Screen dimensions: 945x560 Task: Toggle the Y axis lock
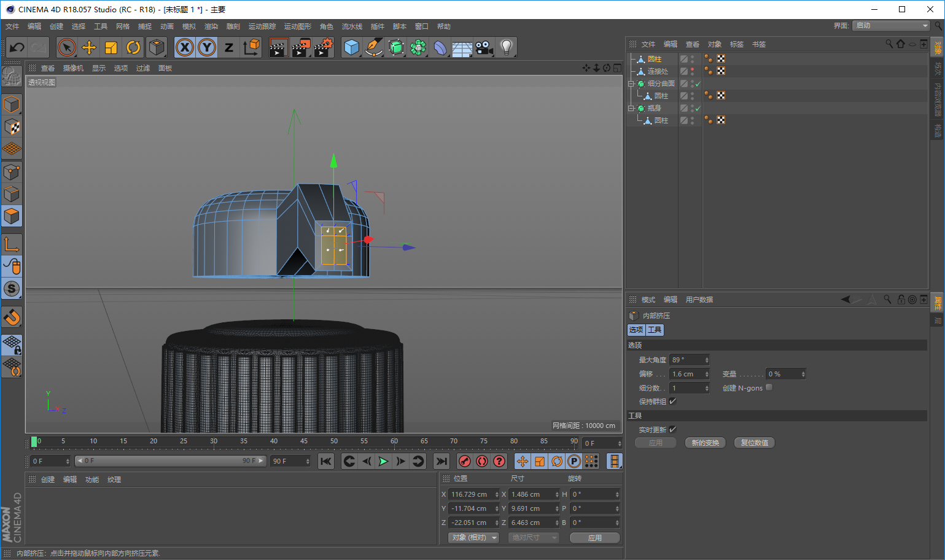[x=207, y=47]
